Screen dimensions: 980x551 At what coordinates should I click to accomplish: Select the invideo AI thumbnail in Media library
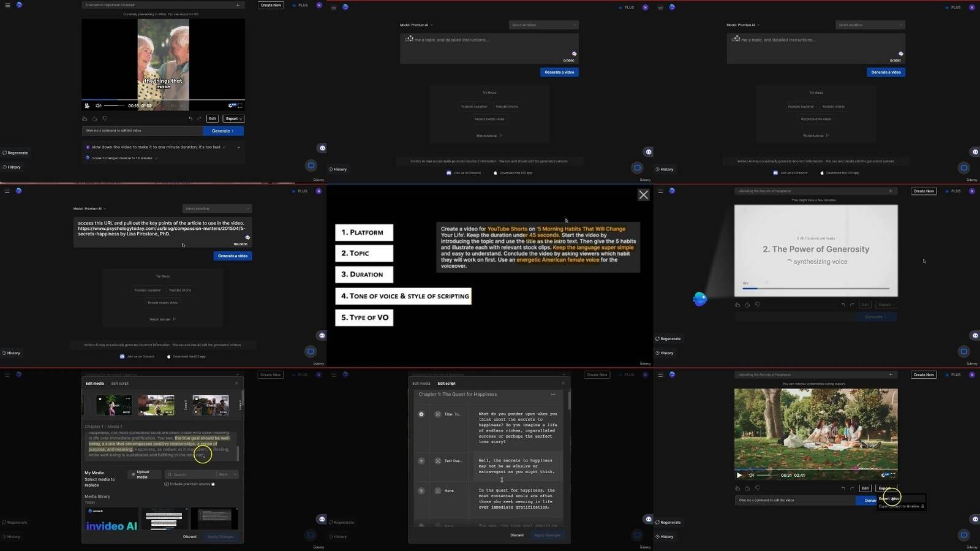coord(111,519)
